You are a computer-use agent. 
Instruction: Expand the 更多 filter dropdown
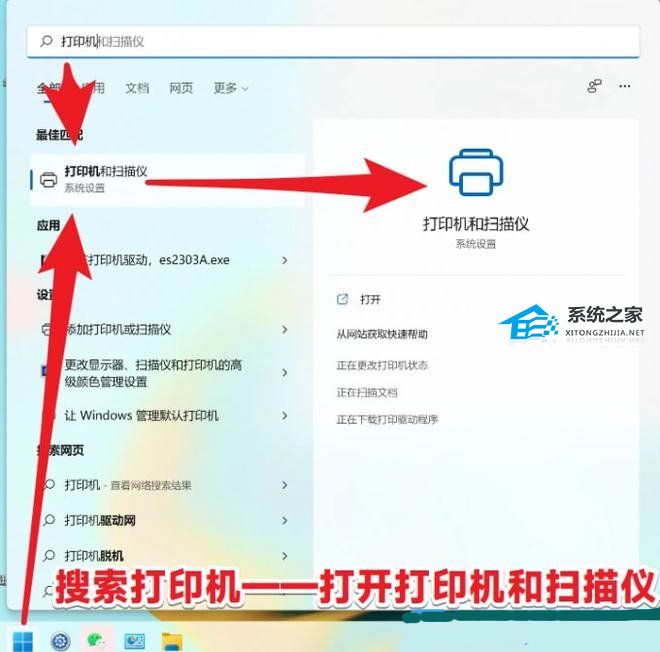[231, 88]
